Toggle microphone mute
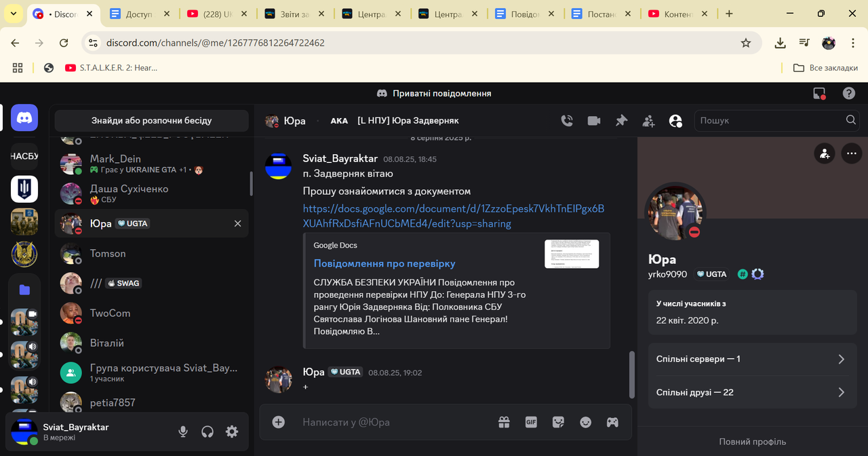This screenshot has height=456, width=868. point(182,432)
